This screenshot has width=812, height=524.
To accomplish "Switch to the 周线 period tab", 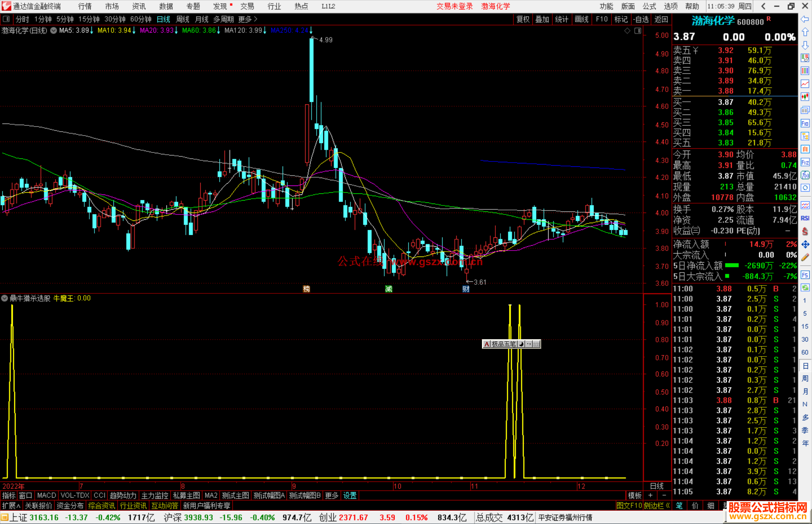I will pyautogui.click(x=182, y=19).
